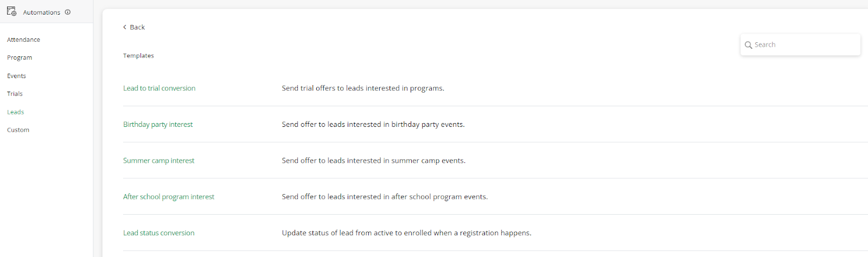Click the search magnifier icon
868x257 pixels.
749,45
